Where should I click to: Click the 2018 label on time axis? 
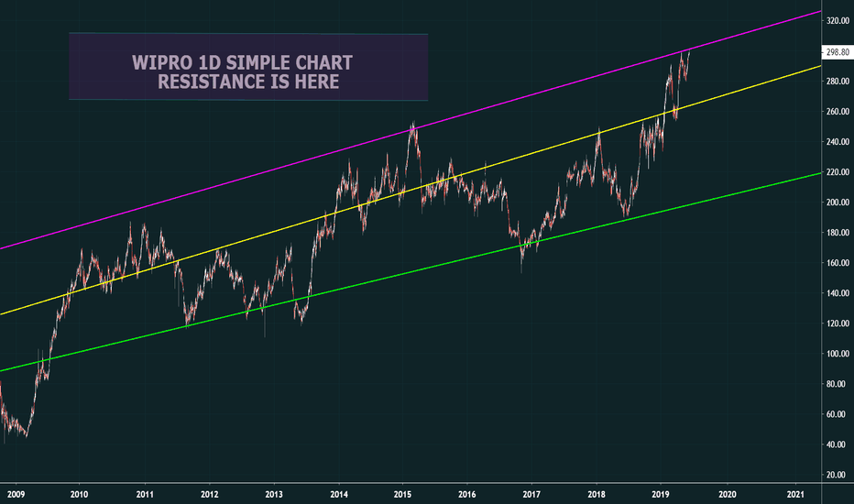pos(597,495)
